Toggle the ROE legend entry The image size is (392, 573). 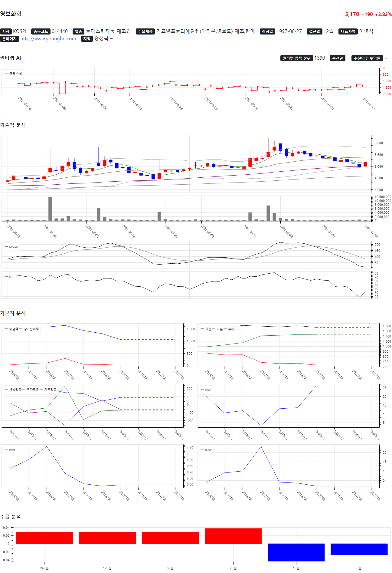pos(206,450)
